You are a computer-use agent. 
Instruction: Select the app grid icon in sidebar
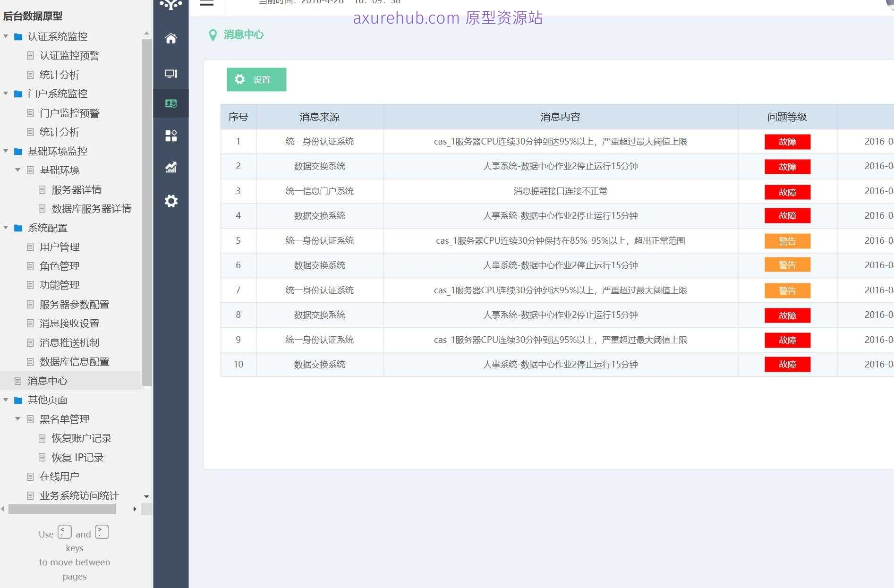170,136
